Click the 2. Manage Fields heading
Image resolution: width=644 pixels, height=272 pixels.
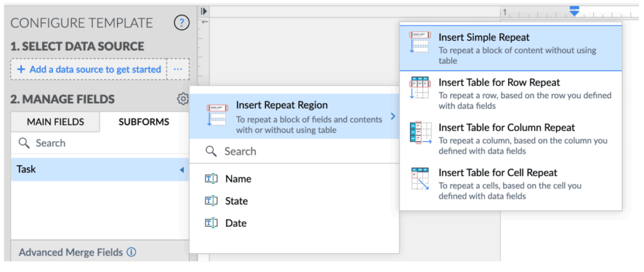coord(62,99)
